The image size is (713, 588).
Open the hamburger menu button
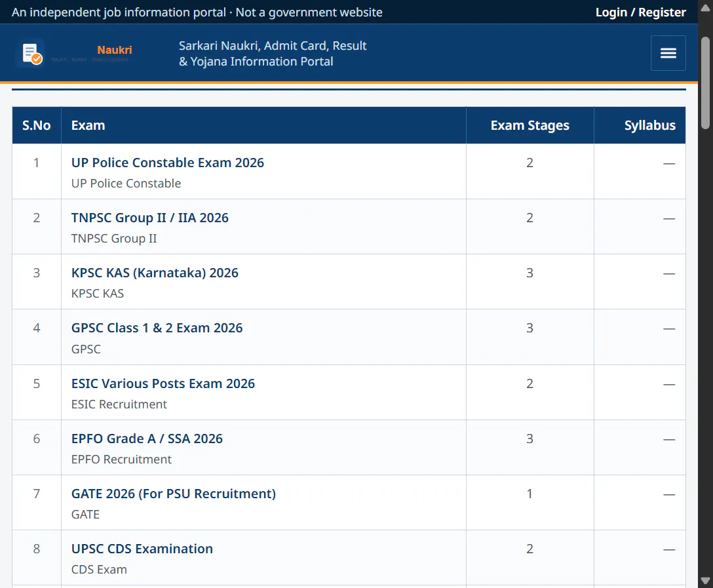[x=668, y=53]
